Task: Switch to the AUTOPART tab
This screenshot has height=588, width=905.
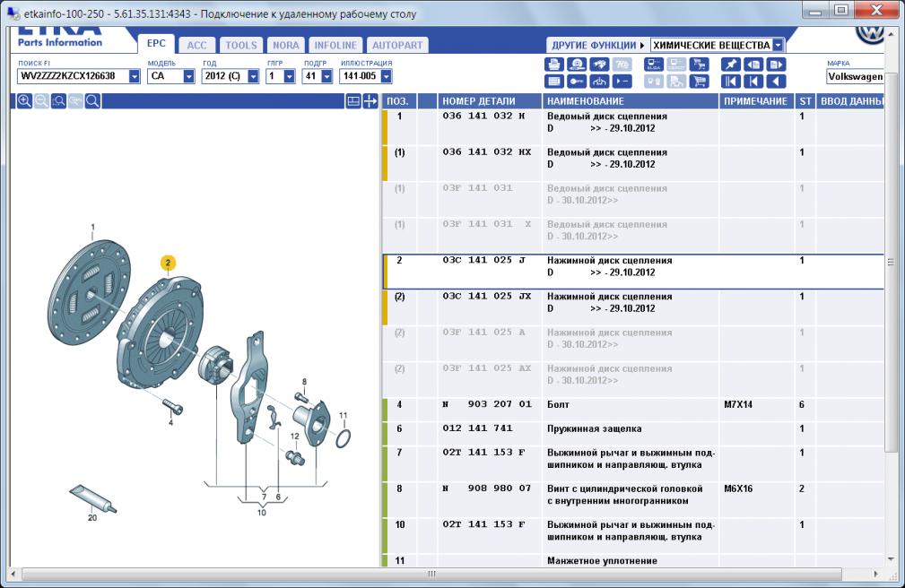Action: pos(397,45)
